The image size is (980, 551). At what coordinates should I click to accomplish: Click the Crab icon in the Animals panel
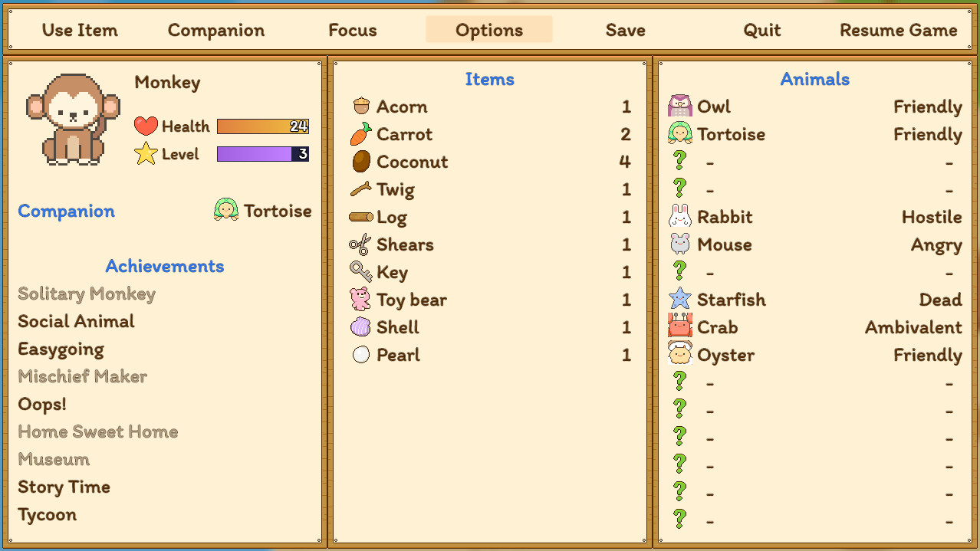point(681,327)
